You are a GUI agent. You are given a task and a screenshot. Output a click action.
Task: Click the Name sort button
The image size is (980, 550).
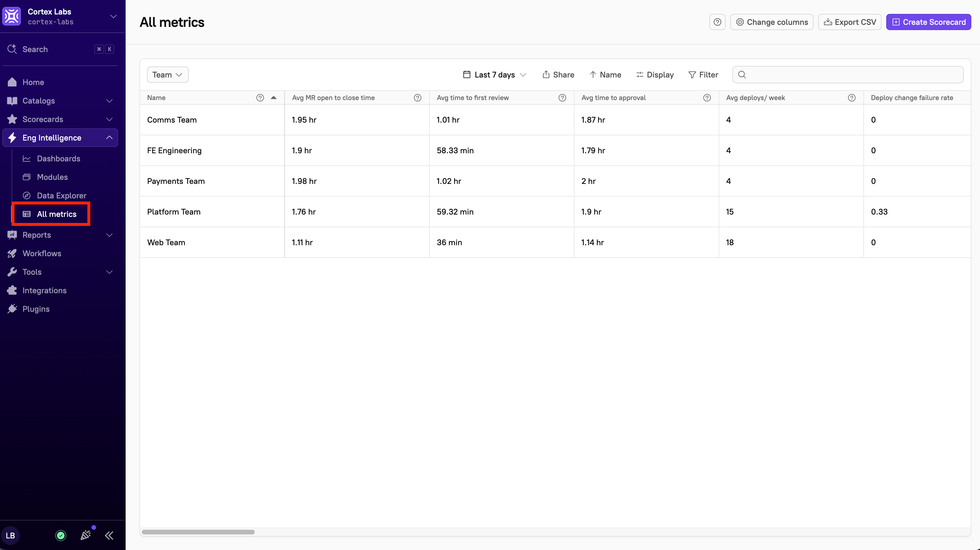(x=605, y=75)
